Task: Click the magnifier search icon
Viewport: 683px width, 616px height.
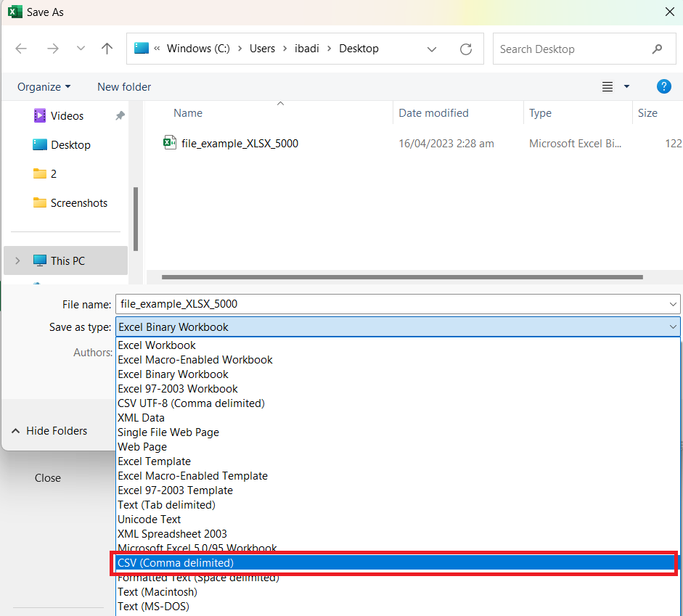Action: 658,49
